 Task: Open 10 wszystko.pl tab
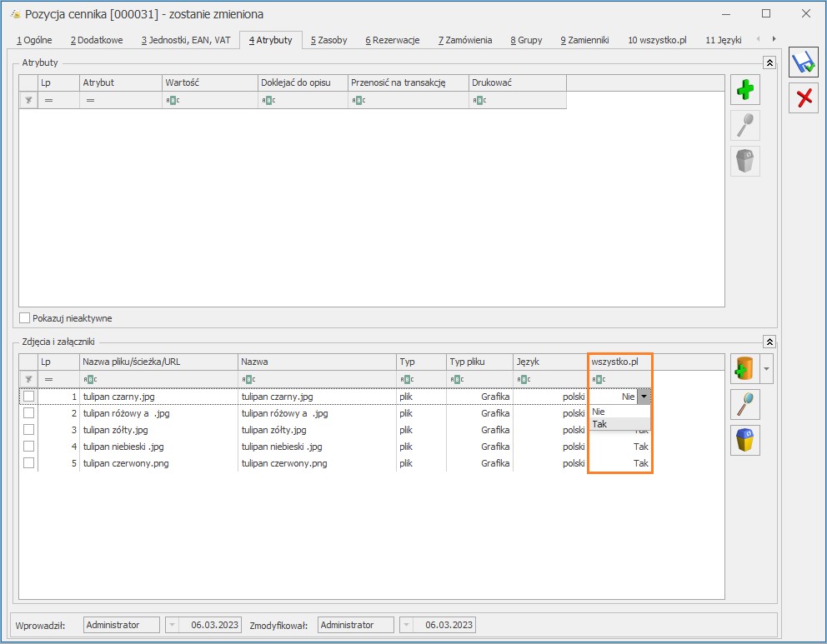click(x=657, y=40)
